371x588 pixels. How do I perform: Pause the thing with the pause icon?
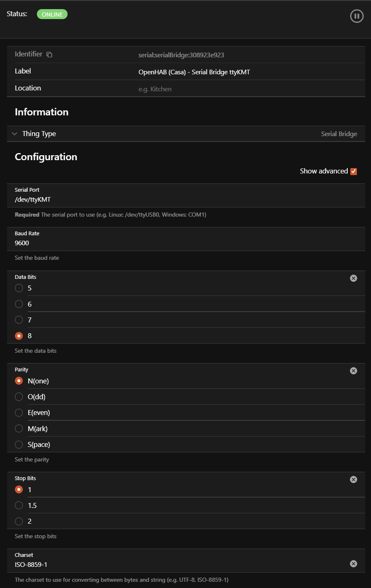pyautogui.click(x=356, y=16)
